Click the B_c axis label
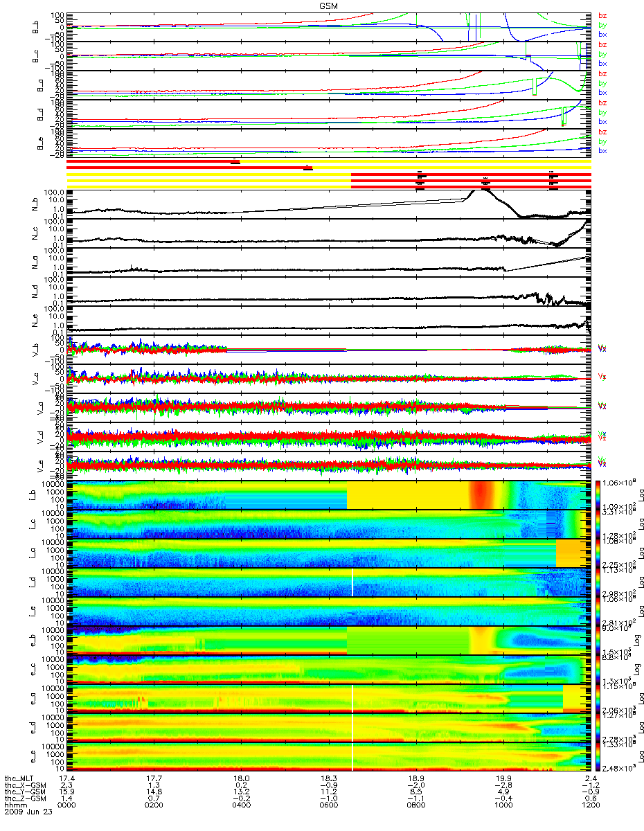 35,56
